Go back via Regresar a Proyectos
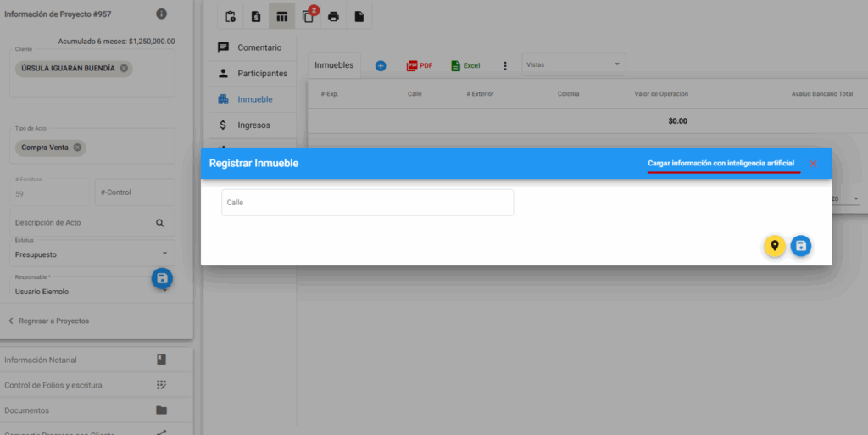Viewport: 868px width, 435px height. [48, 321]
